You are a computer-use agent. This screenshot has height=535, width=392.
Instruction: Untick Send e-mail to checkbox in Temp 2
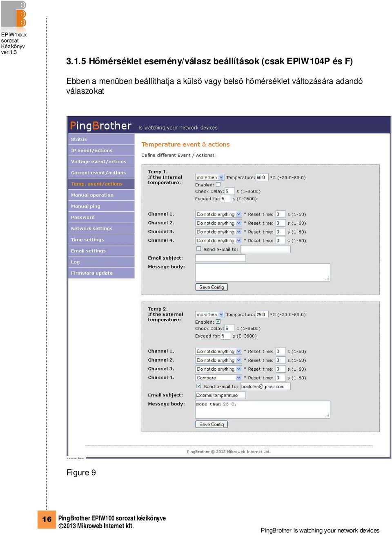click(x=199, y=386)
